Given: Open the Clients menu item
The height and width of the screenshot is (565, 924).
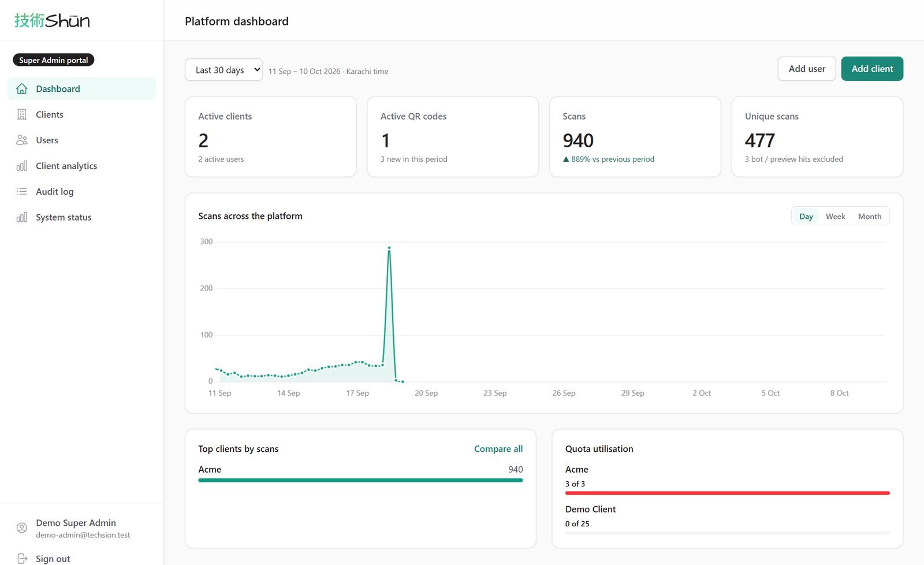Looking at the screenshot, I should click(x=81, y=114).
